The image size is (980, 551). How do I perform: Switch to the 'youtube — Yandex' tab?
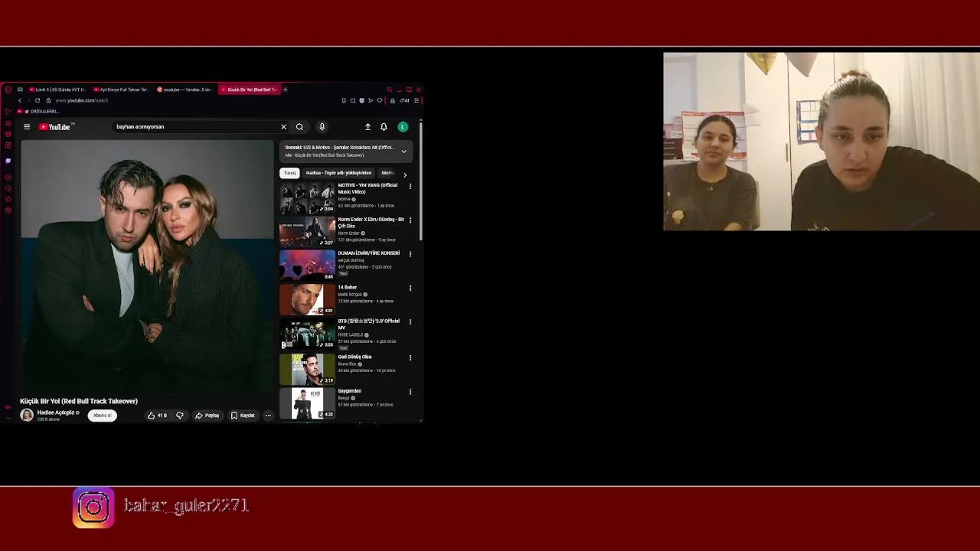click(x=185, y=90)
